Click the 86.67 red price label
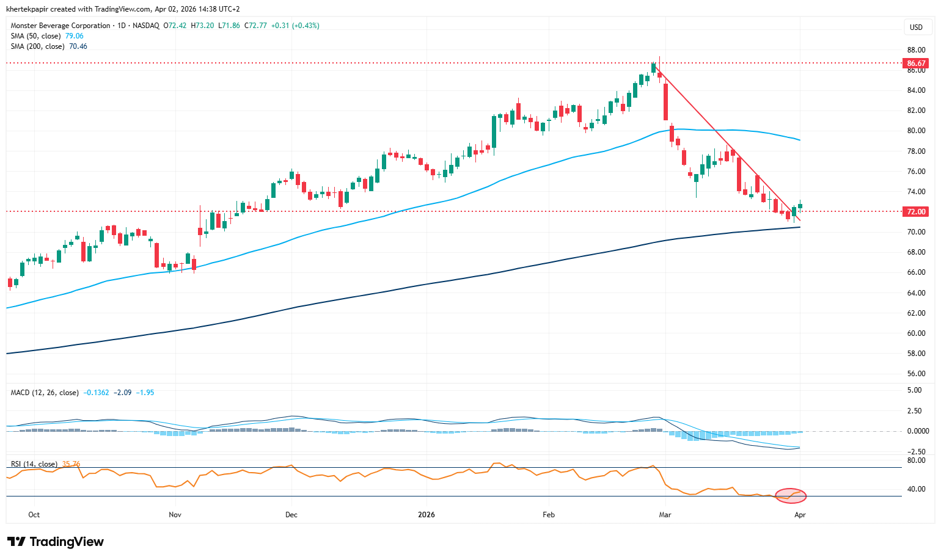This screenshot has width=941, height=560. [916, 64]
